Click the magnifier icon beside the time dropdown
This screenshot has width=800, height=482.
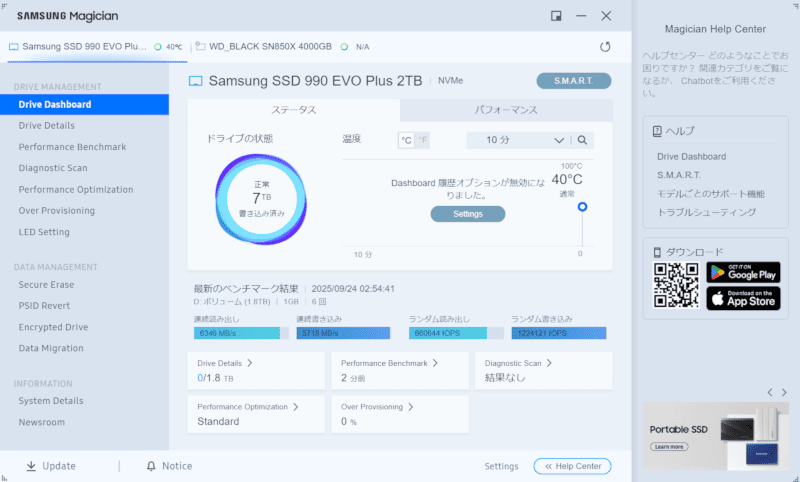[x=582, y=140]
